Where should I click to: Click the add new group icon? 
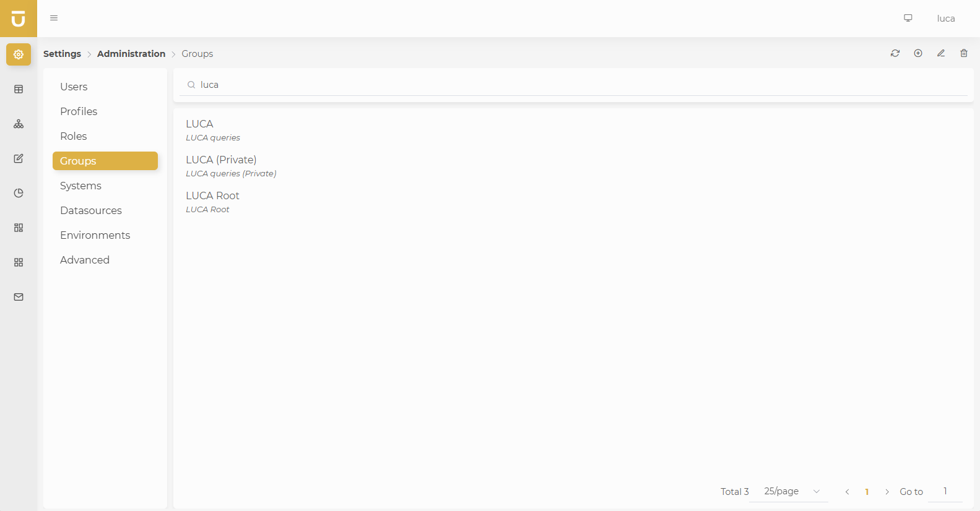pos(918,53)
